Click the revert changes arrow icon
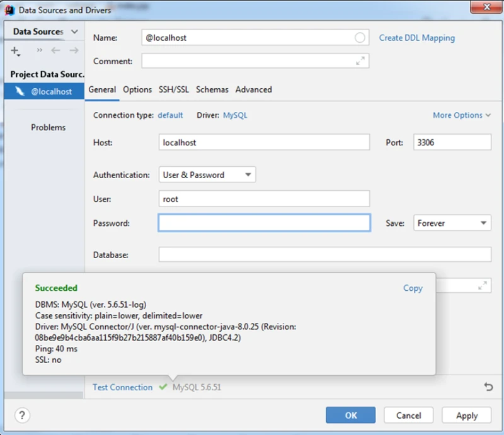Image resolution: width=504 pixels, height=435 pixels. 488,387
